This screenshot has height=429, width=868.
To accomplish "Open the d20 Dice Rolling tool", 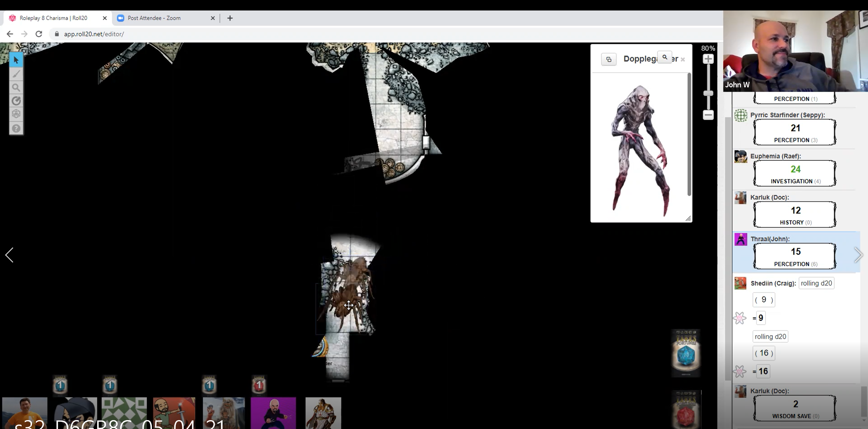I will (x=16, y=114).
